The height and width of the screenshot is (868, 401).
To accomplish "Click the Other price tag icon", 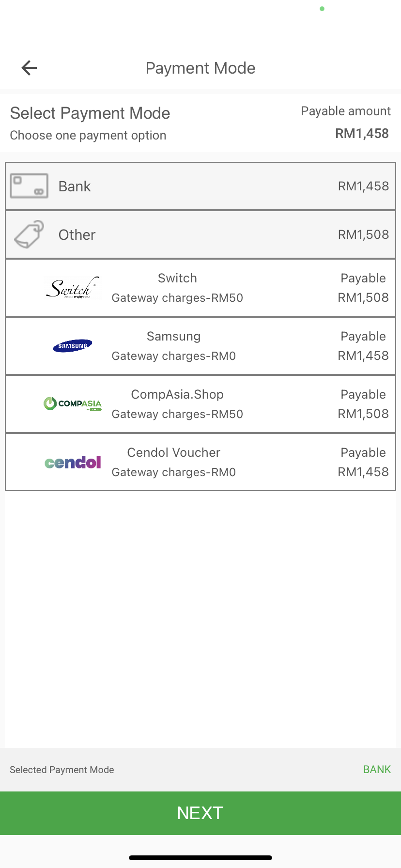I will tap(29, 234).
